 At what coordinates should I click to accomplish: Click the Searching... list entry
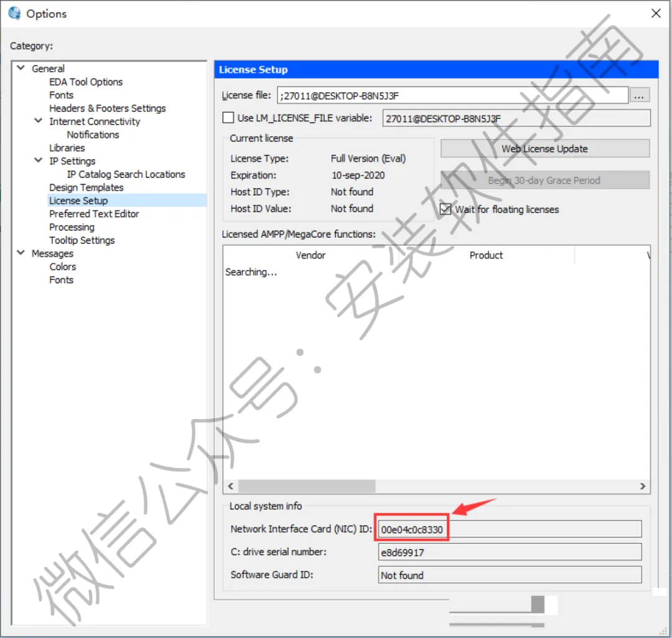(x=251, y=272)
